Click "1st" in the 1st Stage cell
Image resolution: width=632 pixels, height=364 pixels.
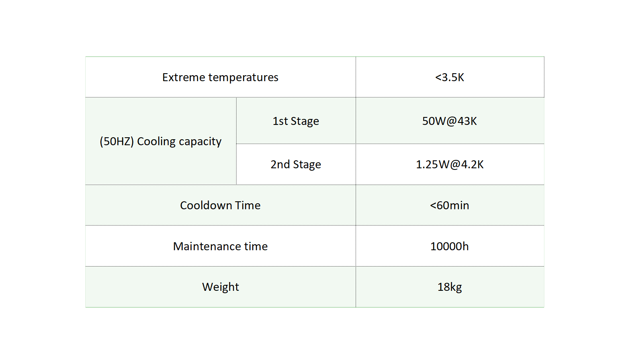click(280, 121)
